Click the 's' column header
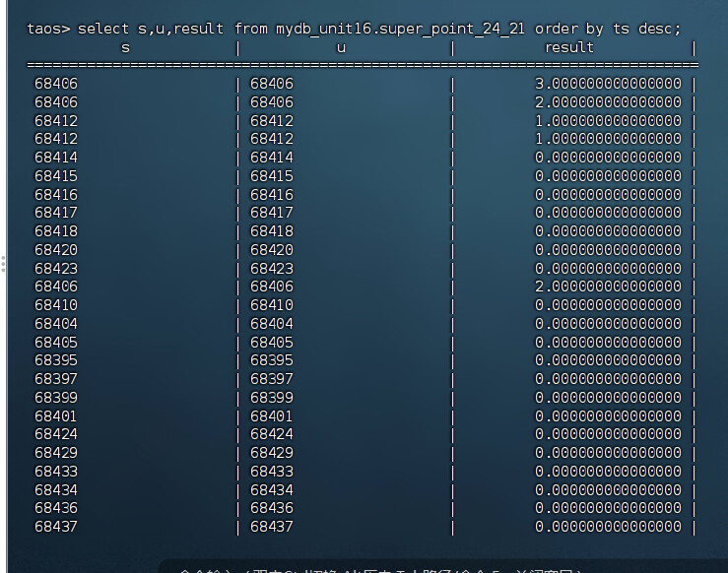 coord(125,47)
